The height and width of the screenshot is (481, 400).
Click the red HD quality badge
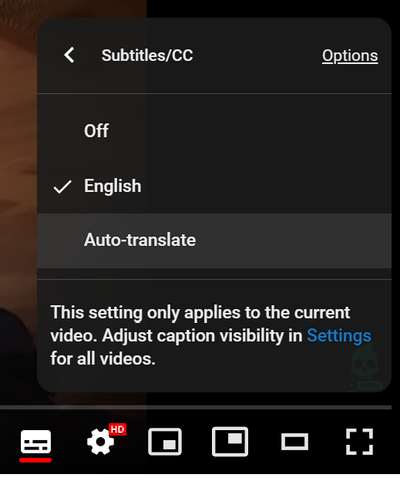tap(117, 429)
